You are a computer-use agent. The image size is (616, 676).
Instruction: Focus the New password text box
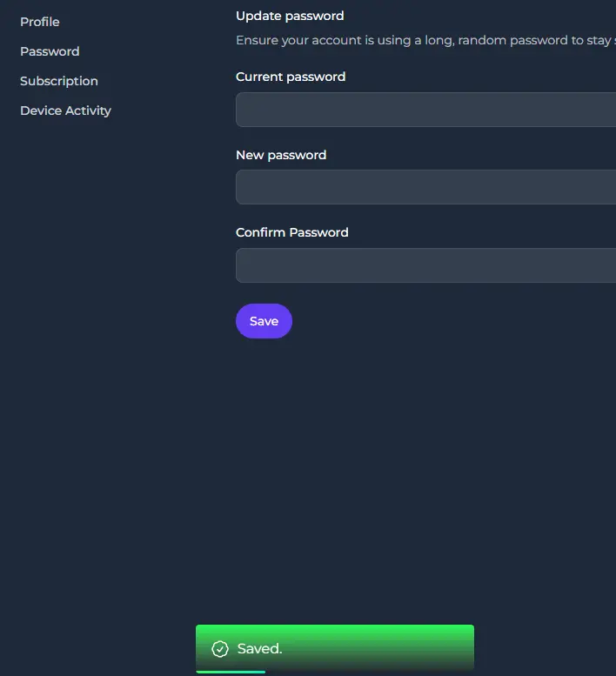[x=426, y=187]
